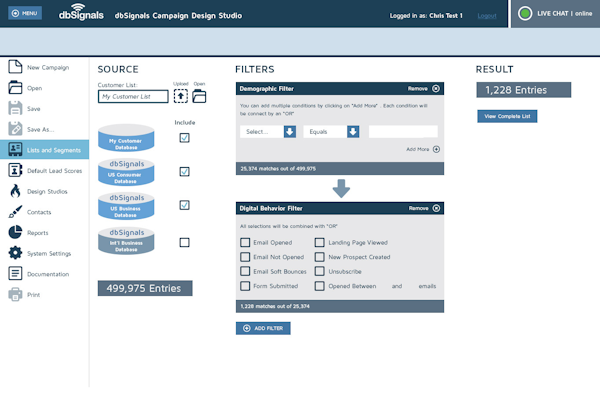
Task: Click the Add More plus icon
Action: (436, 149)
